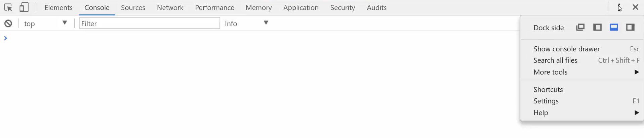This screenshot has width=644, height=138.
Task: Choose dock to bottom icon
Action: (x=614, y=27)
